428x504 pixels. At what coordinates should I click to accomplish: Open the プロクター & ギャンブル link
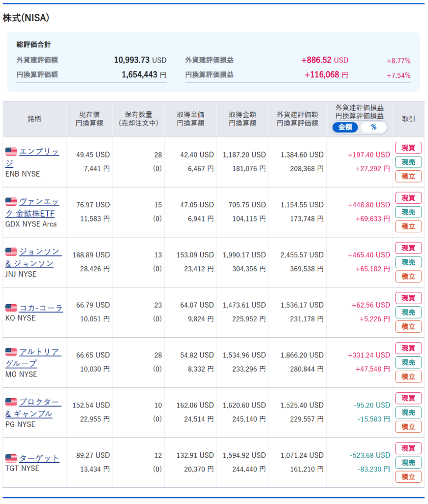40,403
